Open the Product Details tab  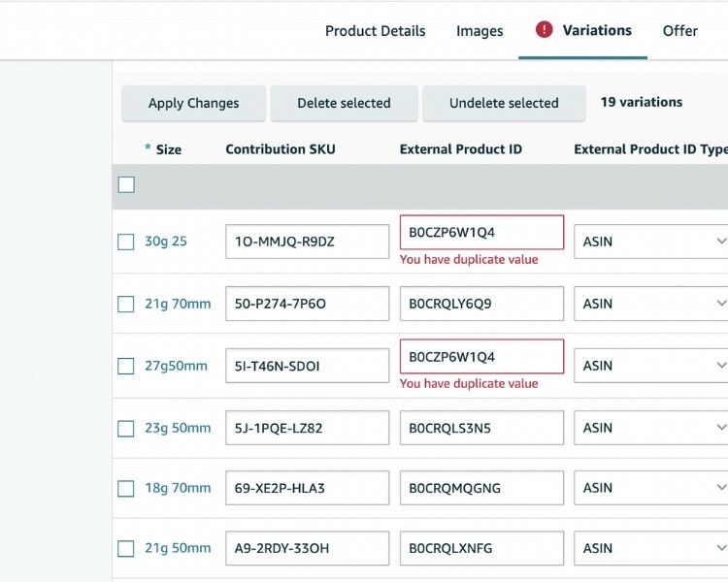(x=375, y=31)
